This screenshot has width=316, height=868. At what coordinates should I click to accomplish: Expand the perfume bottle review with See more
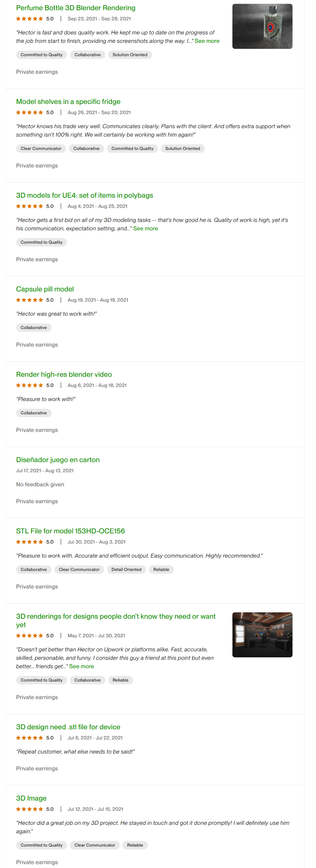click(207, 41)
